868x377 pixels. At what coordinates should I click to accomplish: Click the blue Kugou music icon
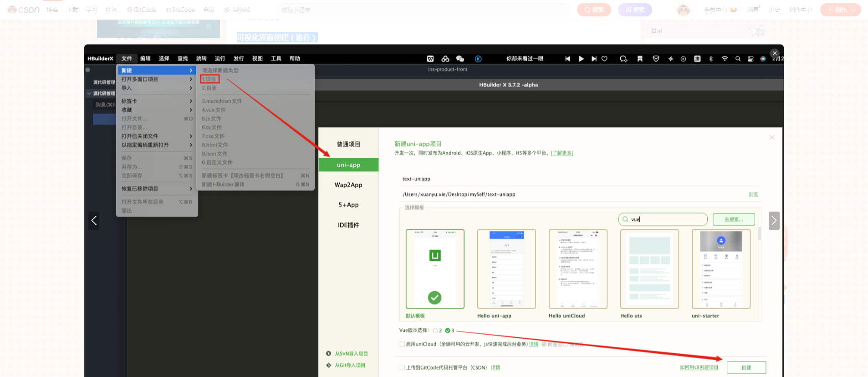[478, 59]
